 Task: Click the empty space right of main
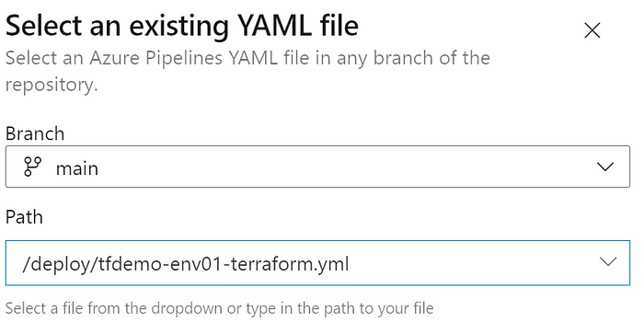coord(345,167)
